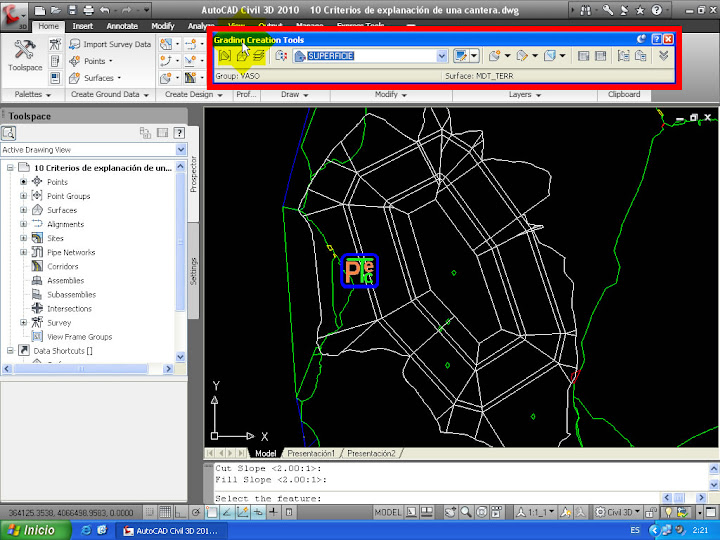This screenshot has height=540, width=720.
Task: Open the Grading Volume Tools dropdown arrow
Action: point(562,56)
